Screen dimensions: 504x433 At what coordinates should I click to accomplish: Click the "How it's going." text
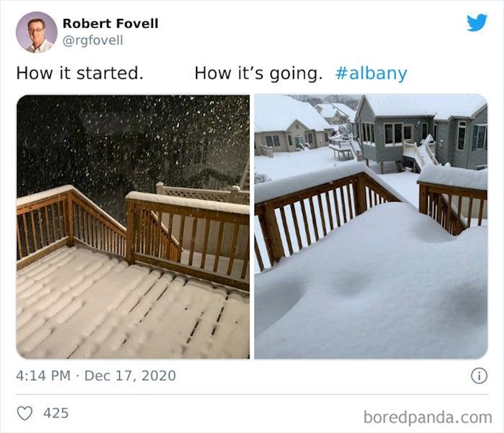(x=258, y=74)
